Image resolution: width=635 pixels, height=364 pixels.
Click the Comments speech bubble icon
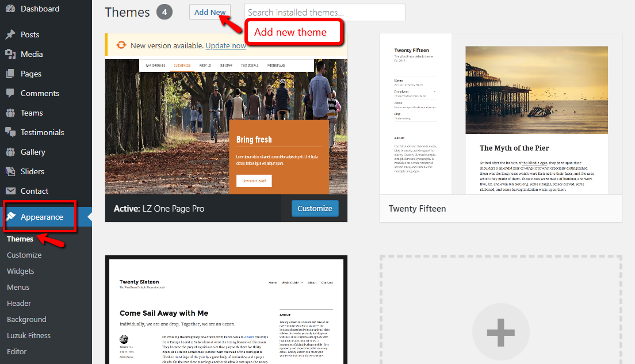point(10,93)
